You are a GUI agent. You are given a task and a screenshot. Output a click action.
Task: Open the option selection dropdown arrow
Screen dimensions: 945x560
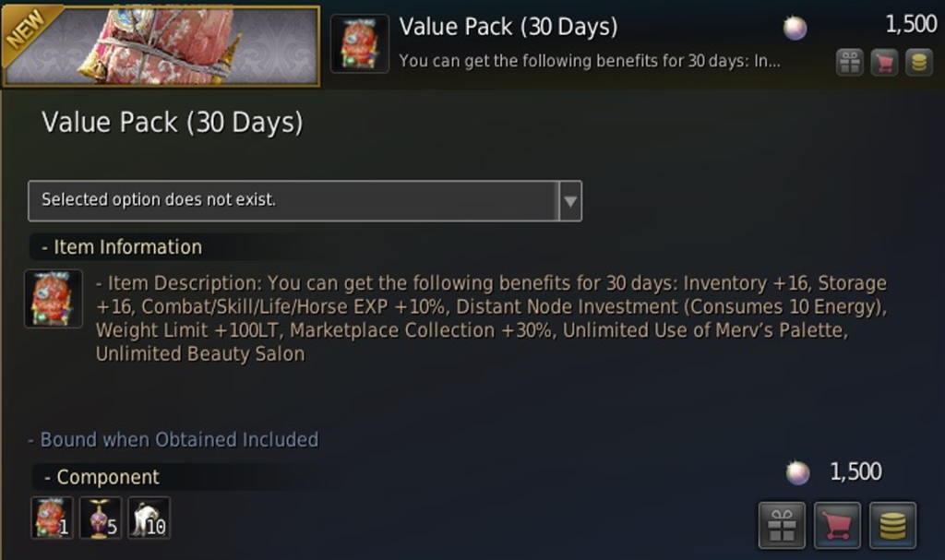pos(570,200)
